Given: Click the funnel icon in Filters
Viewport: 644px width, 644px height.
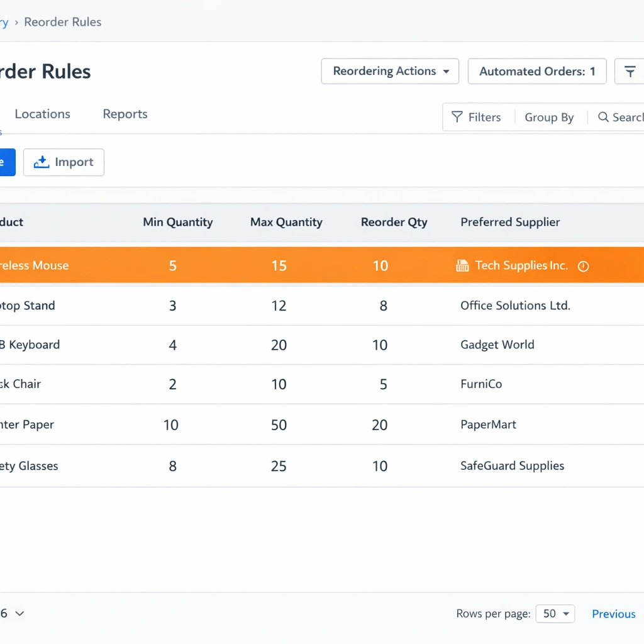Looking at the screenshot, I should tap(457, 117).
